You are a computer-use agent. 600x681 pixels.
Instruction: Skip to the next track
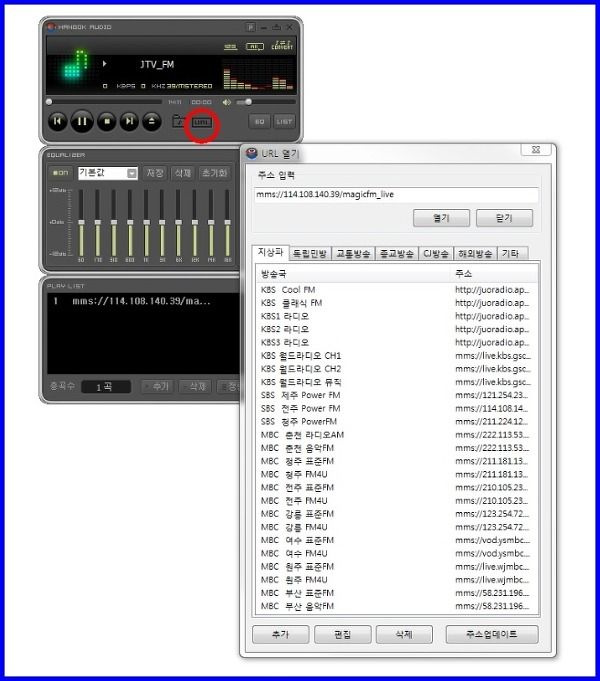tap(129, 121)
